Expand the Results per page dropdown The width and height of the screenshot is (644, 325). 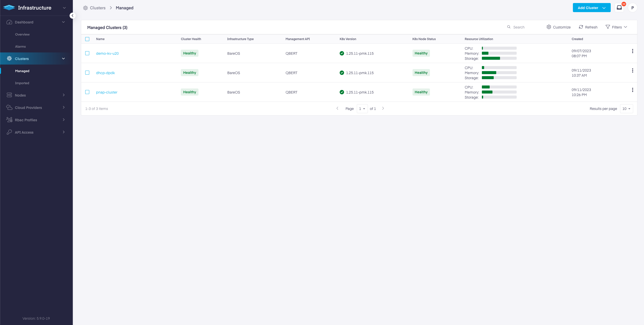coord(626,109)
